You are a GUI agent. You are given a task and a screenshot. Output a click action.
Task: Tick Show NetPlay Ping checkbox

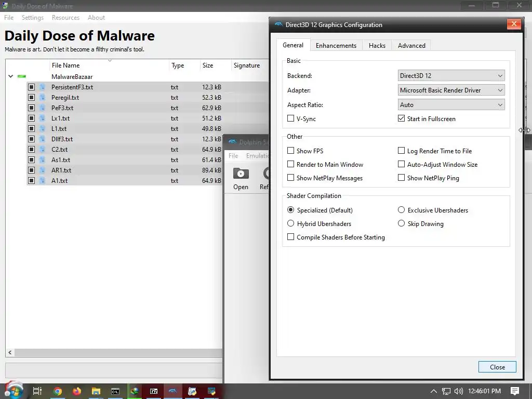pyautogui.click(x=402, y=178)
